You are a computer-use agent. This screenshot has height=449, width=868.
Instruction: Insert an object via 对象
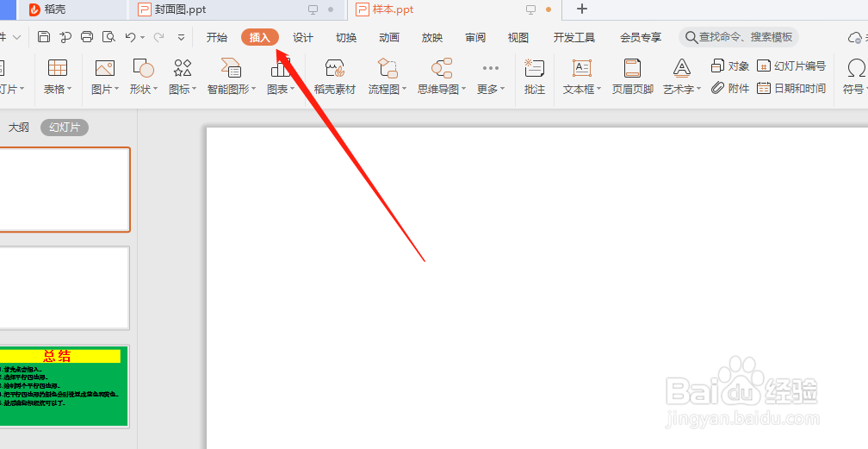pos(730,66)
